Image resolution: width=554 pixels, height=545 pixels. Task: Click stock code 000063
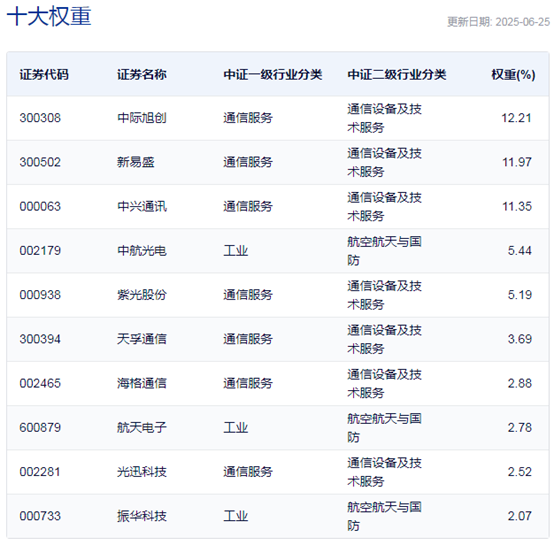pyautogui.click(x=40, y=206)
